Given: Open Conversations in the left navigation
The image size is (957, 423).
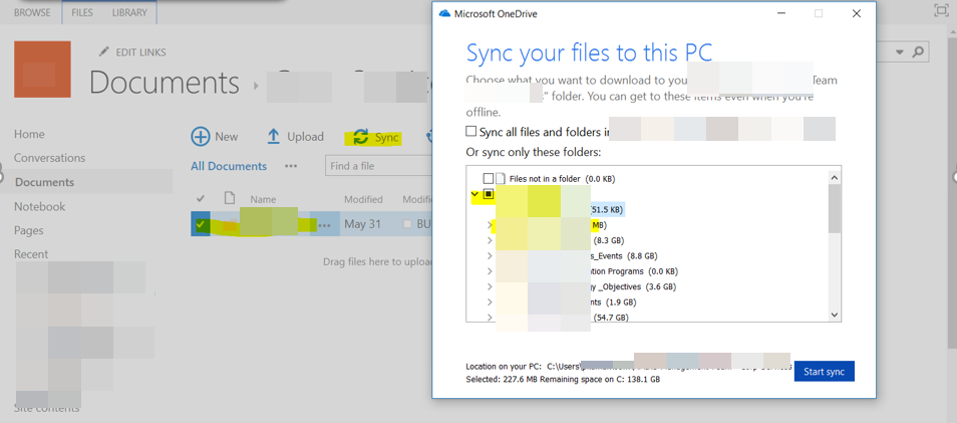Looking at the screenshot, I should pyautogui.click(x=49, y=157).
